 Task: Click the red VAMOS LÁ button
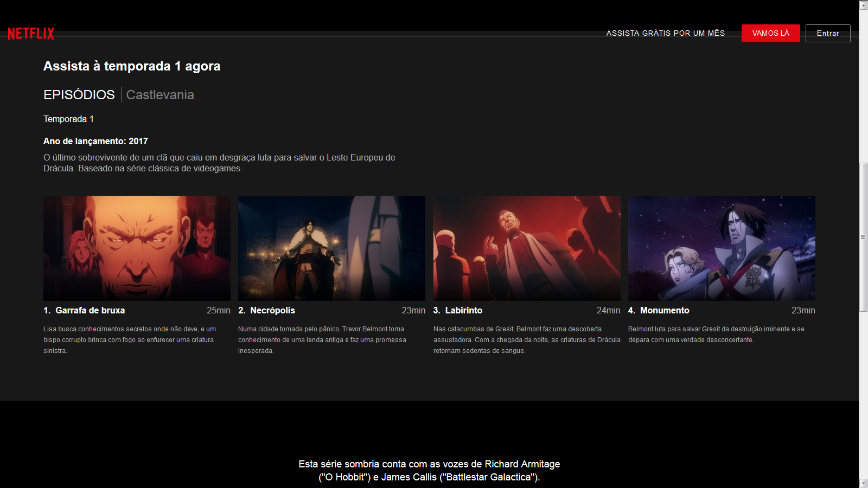point(770,33)
